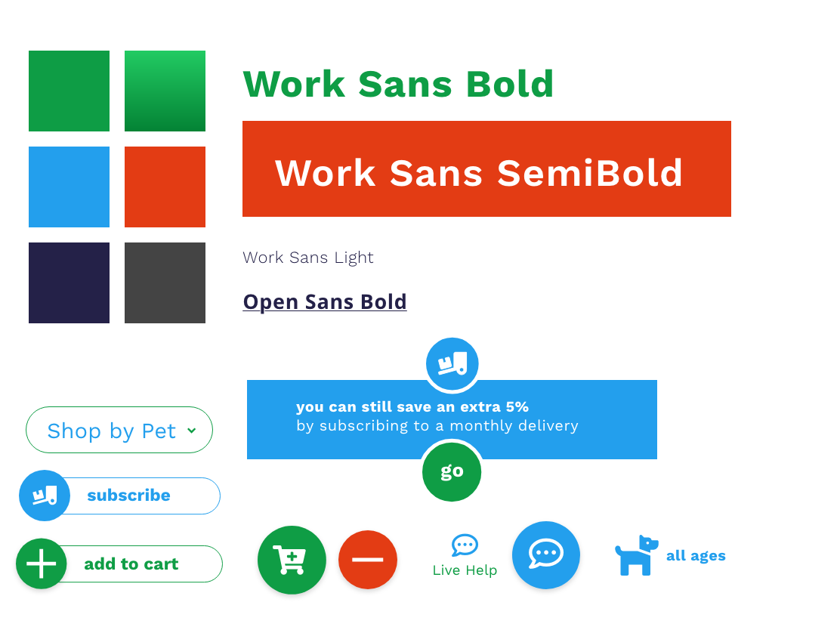Click the Work Sans SemiBold red banner
Image resolution: width=840 pixels, height=630 pixels.
pos(486,168)
